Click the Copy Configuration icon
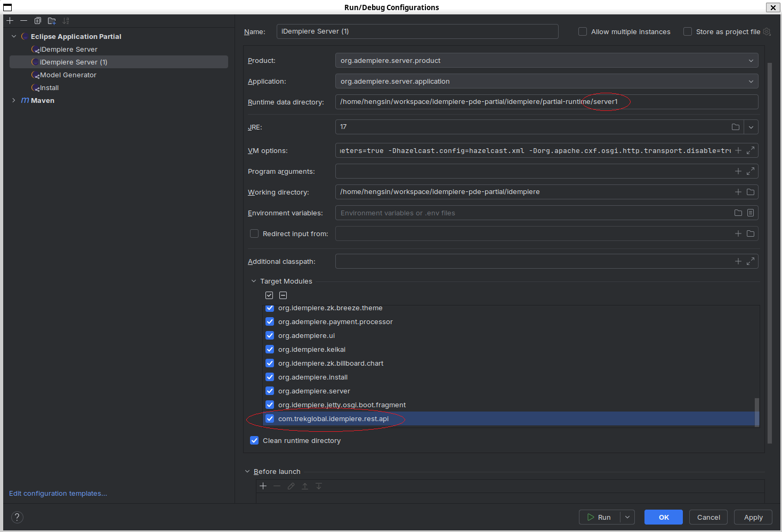The image size is (782, 532). coord(38,21)
